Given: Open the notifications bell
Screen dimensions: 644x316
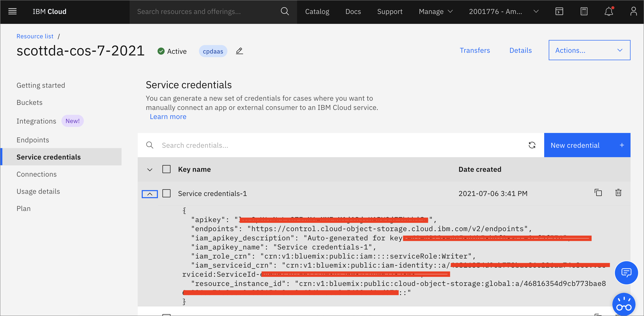Looking at the screenshot, I should click(608, 11).
